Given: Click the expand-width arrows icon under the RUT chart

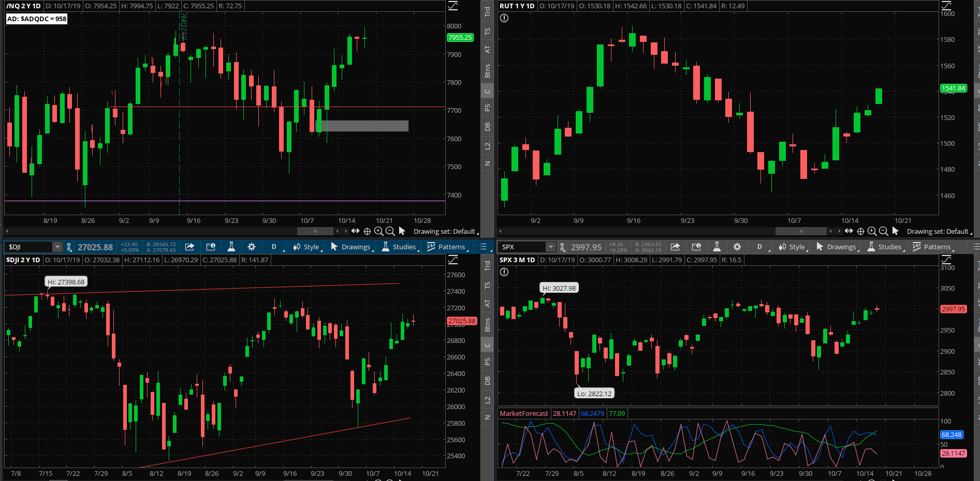Looking at the screenshot, I should click(x=849, y=231).
